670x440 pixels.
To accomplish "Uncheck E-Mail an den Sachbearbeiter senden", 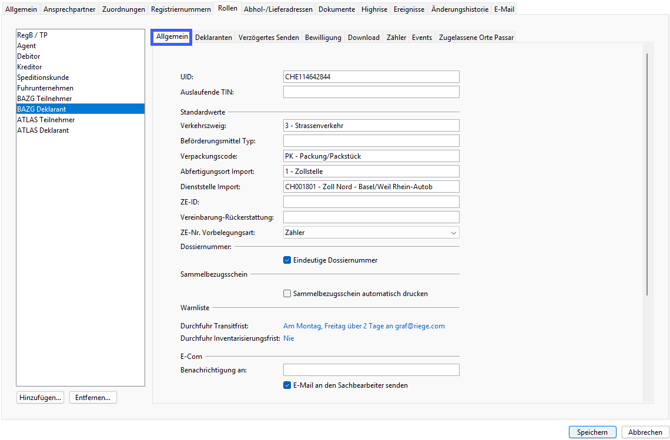I will [287, 385].
